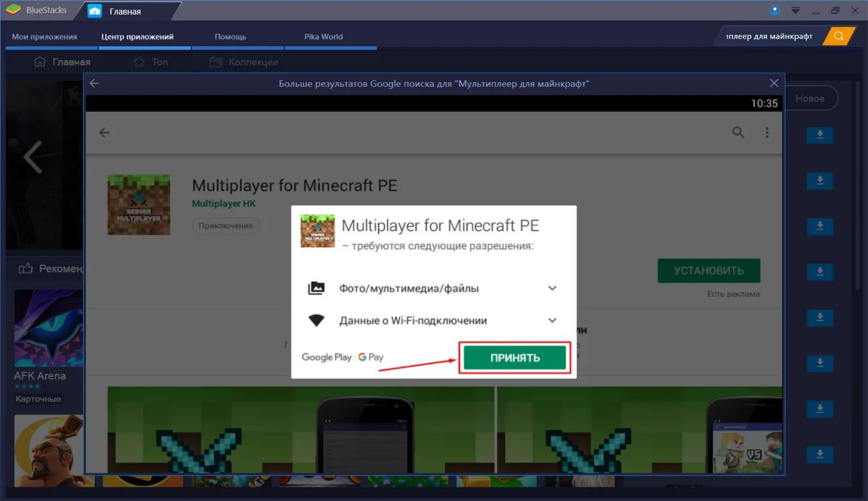Open the AFK Arena game thumbnail
The image size is (868, 501).
(x=49, y=328)
